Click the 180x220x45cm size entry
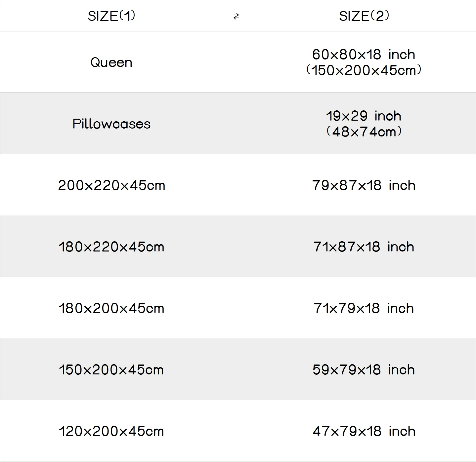Image resolution: width=476 pixels, height=462 pixels. (111, 247)
